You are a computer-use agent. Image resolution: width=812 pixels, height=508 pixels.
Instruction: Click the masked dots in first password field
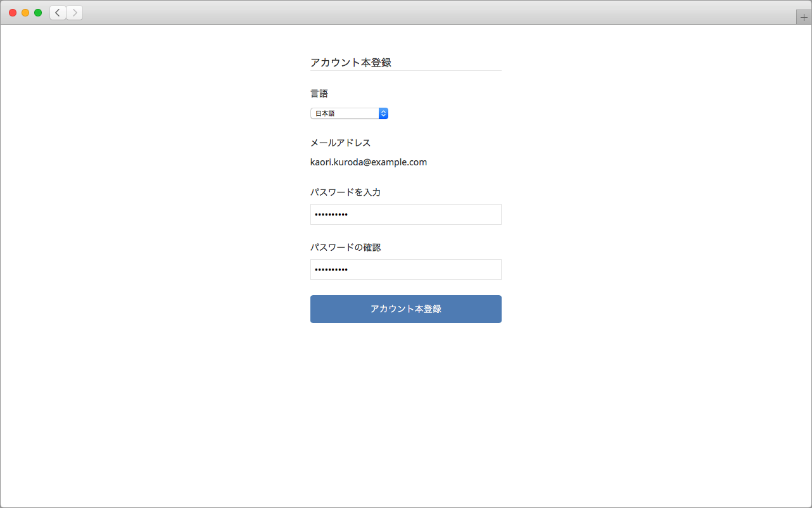[331, 215]
